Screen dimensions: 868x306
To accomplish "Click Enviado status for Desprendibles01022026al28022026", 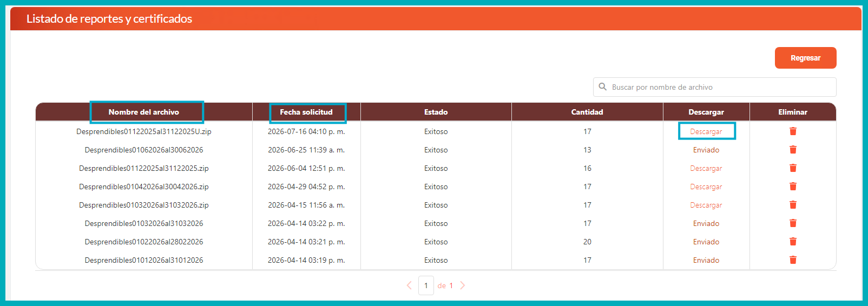I will 706,242.
